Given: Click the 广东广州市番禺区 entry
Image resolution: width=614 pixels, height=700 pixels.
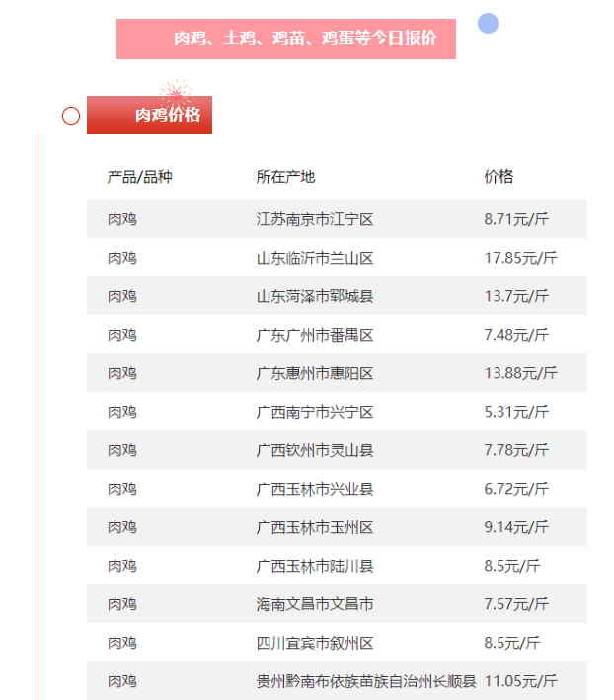Looking at the screenshot, I should [315, 335].
